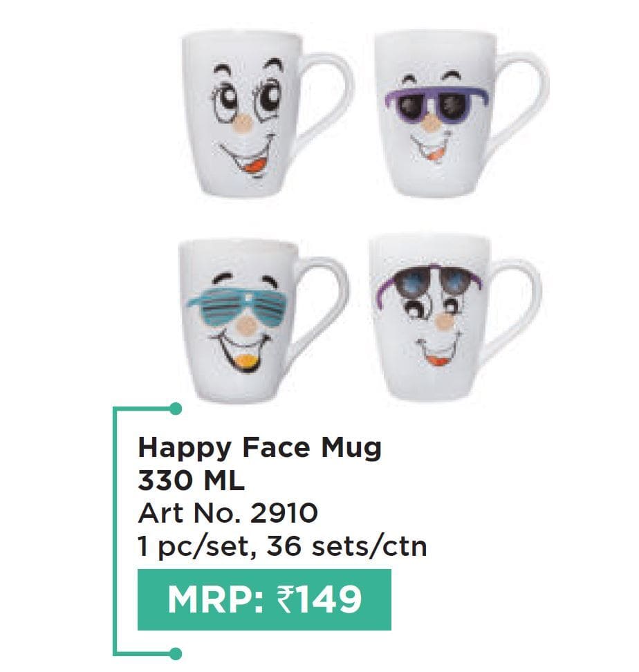
Task: Click the green MRP ₹149 price badge
Action: (264, 599)
